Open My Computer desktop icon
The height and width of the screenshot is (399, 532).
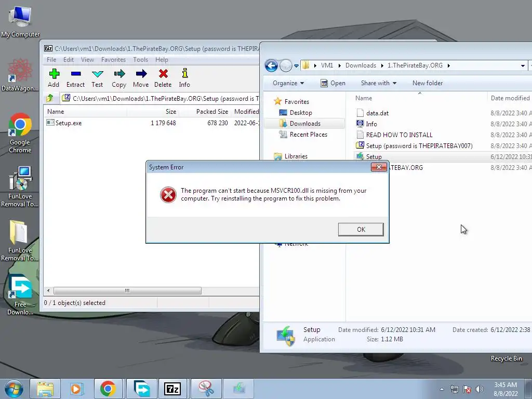click(20, 22)
